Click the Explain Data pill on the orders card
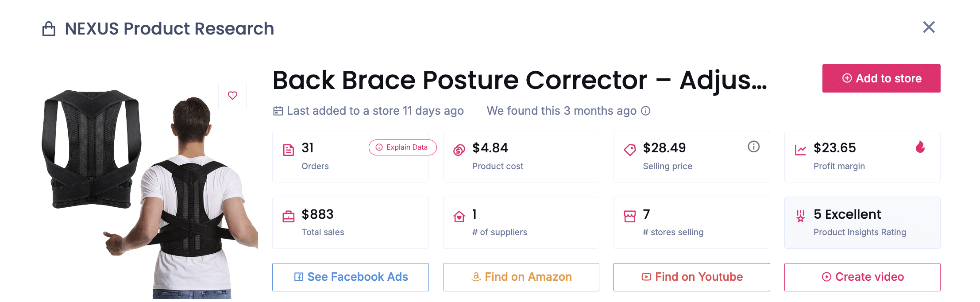The width and height of the screenshot is (980, 302). click(x=402, y=147)
